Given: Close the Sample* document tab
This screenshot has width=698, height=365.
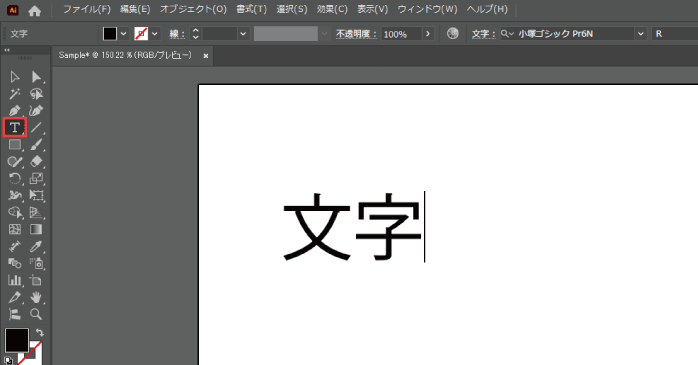Looking at the screenshot, I should coord(206,56).
